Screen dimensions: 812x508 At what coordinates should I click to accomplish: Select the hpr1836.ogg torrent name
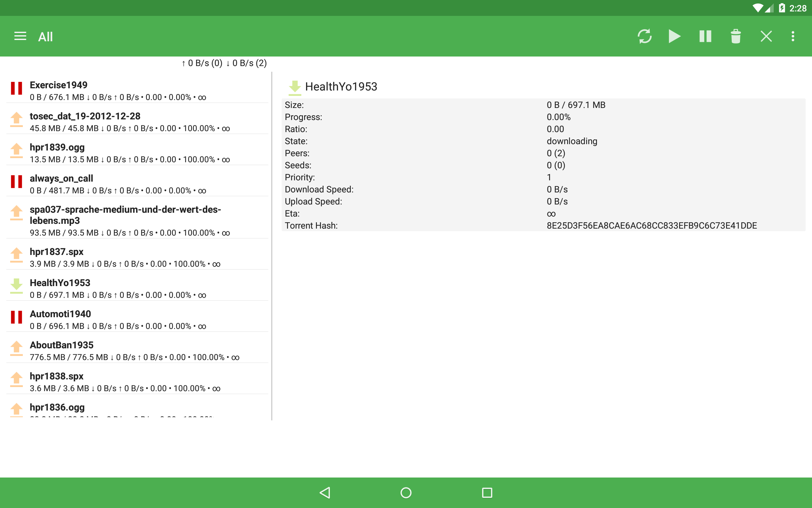pos(57,407)
